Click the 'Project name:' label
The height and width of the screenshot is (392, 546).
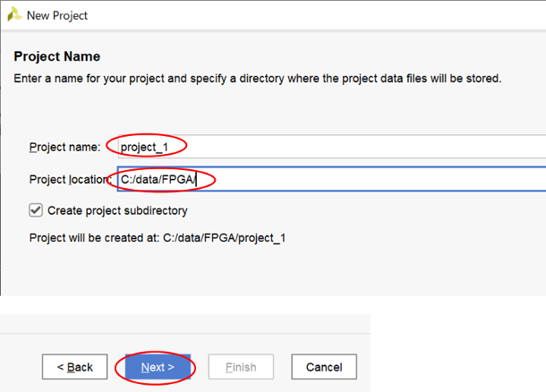pyautogui.click(x=64, y=147)
